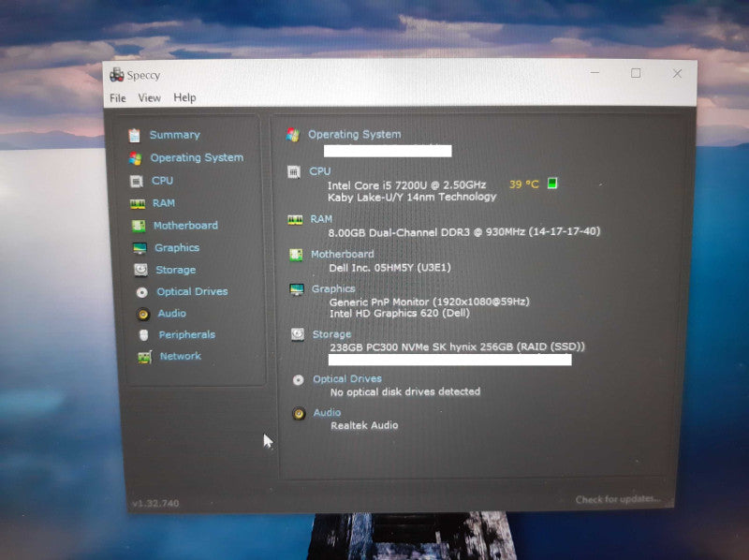749x560 pixels.
Task: Click 'Intel Core i5 7200U @ 2.50GHz' text
Action: tap(407, 184)
